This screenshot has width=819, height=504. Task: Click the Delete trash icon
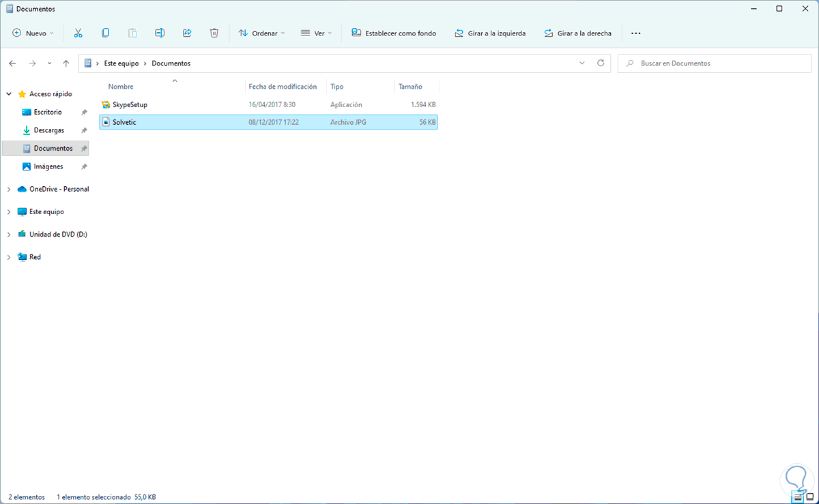coord(214,33)
